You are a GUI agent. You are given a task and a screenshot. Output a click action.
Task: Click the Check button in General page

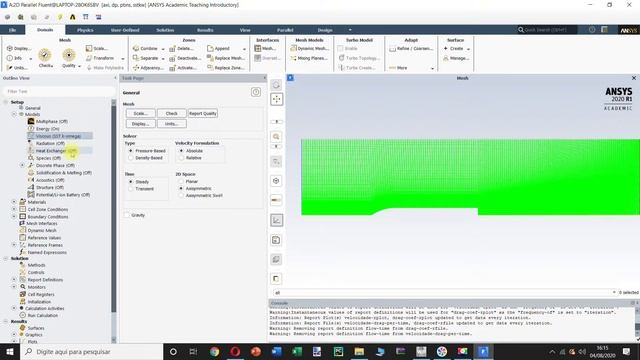click(x=171, y=113)
